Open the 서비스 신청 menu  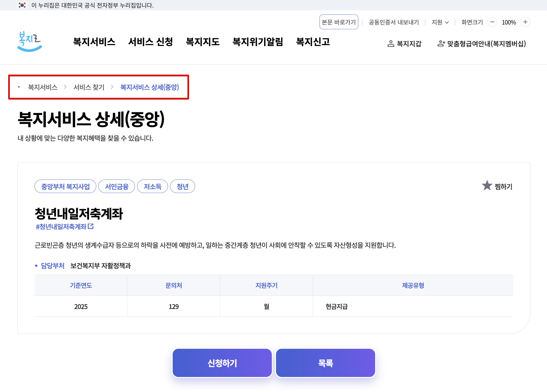pos(150,42)
